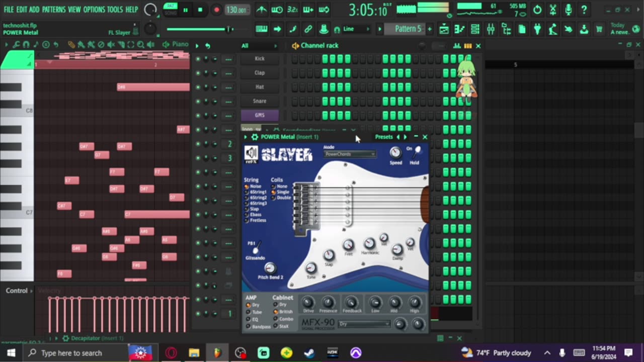Click the record button
This screenshot has width=644, height=362.
[216, 10]
